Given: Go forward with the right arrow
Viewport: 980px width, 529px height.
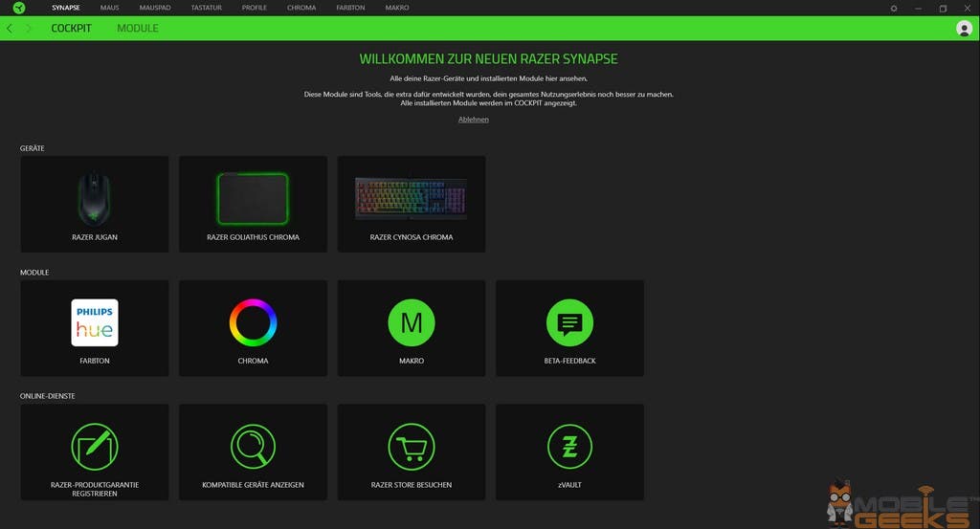Looking at the screenshot, I should point(28,28).
